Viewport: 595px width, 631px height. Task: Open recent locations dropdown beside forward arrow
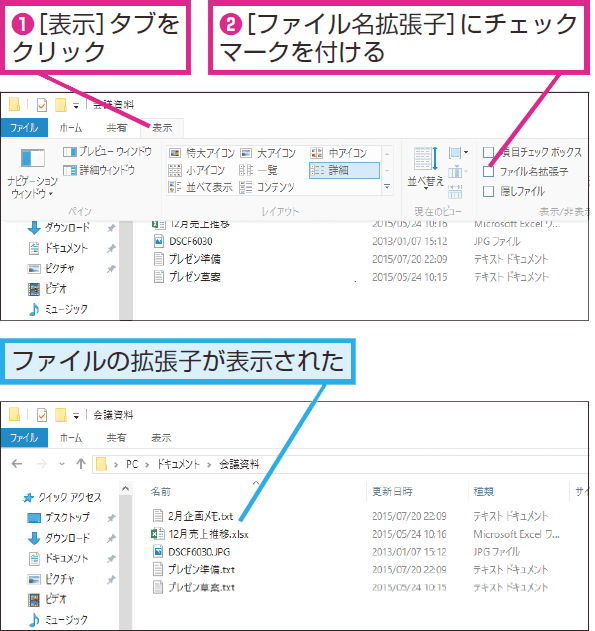point(62,464)
